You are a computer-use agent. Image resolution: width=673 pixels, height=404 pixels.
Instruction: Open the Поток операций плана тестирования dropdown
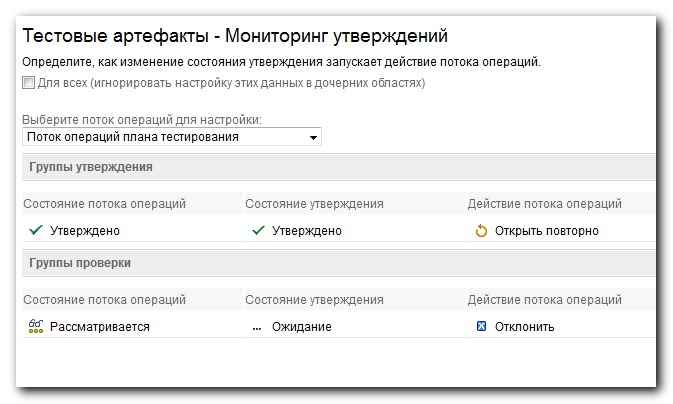[172, 137]
